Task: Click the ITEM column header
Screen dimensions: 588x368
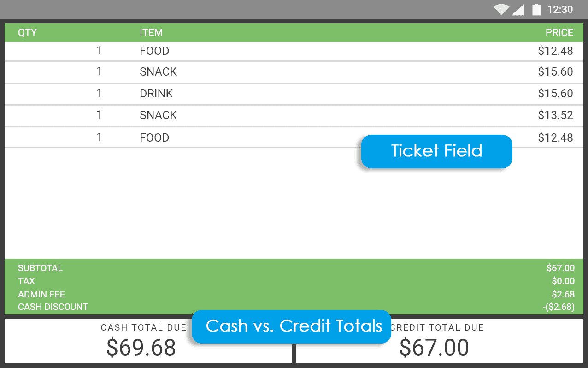Action: coord(151,33)
